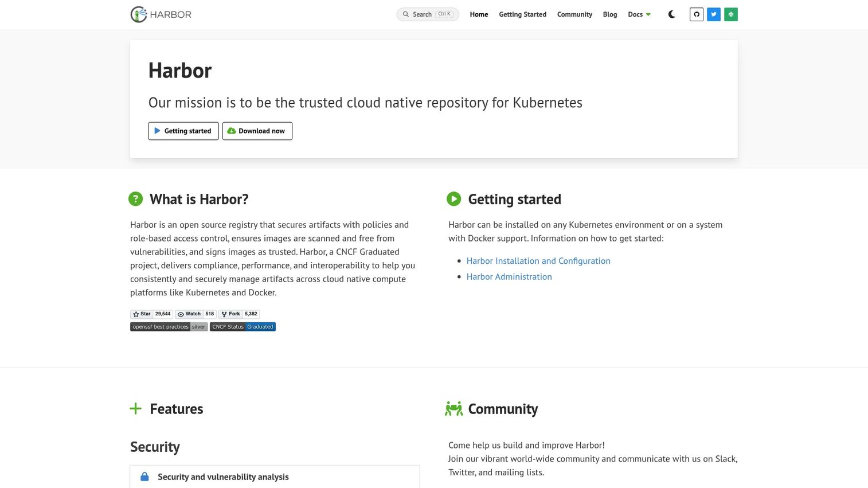The width and height of the screenshot is (868, 488).
Task: Click the people icon beside Community heading
Action: pyautogui.click(x=453, y=408)
